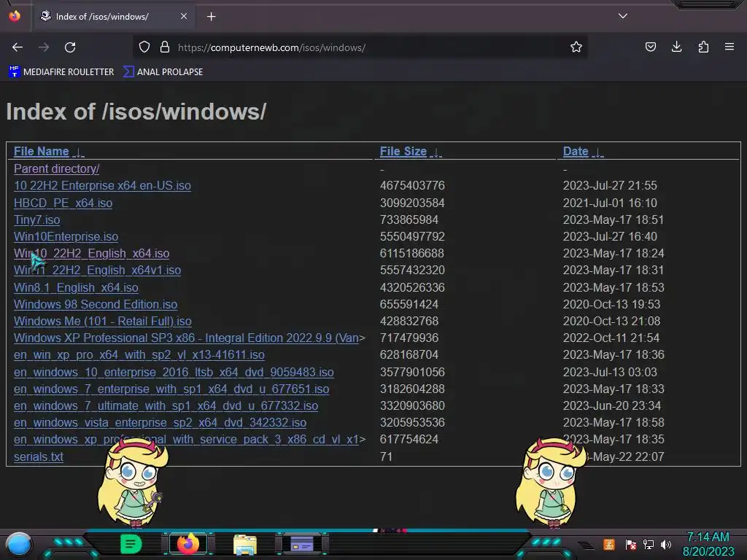Image resolution: width=747 pixels, height=560 pixels.
Task: Reload the current page
Action: tap(70, 47)
